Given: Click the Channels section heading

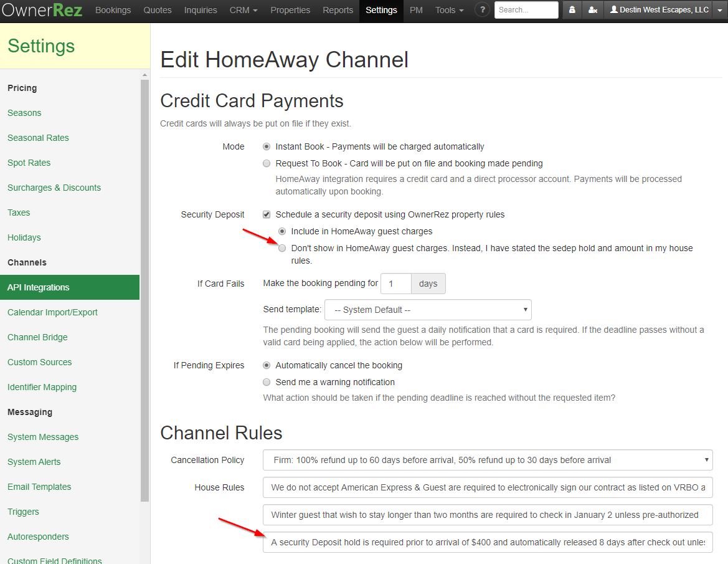Looking at the screenshot, I should (27, 262).
